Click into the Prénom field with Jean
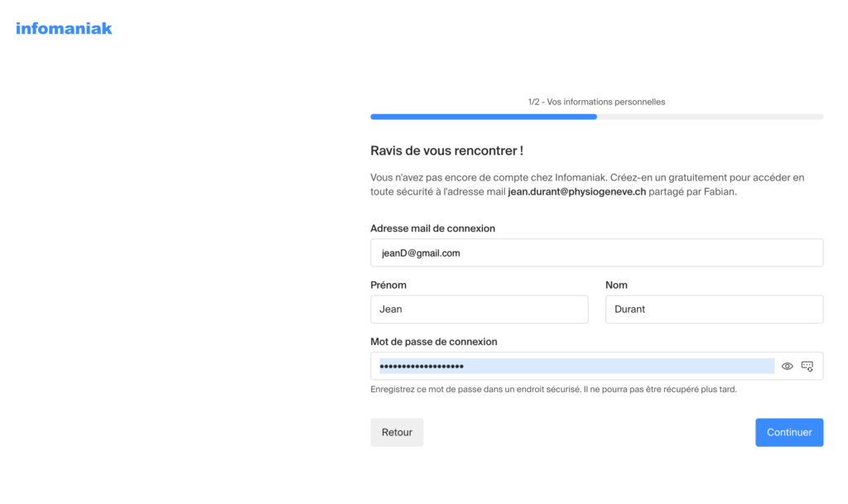This screenshot has height=504, width=848. [479, 310]
